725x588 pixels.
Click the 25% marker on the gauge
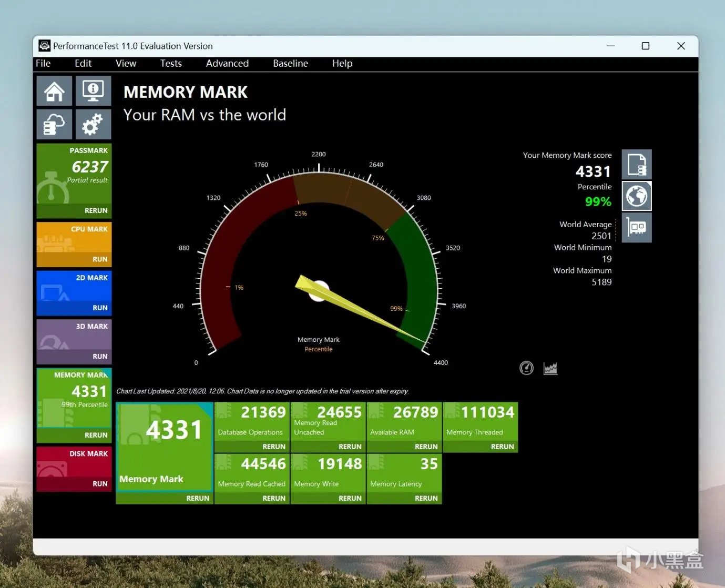pyautogui.click(x=301, y=214)
